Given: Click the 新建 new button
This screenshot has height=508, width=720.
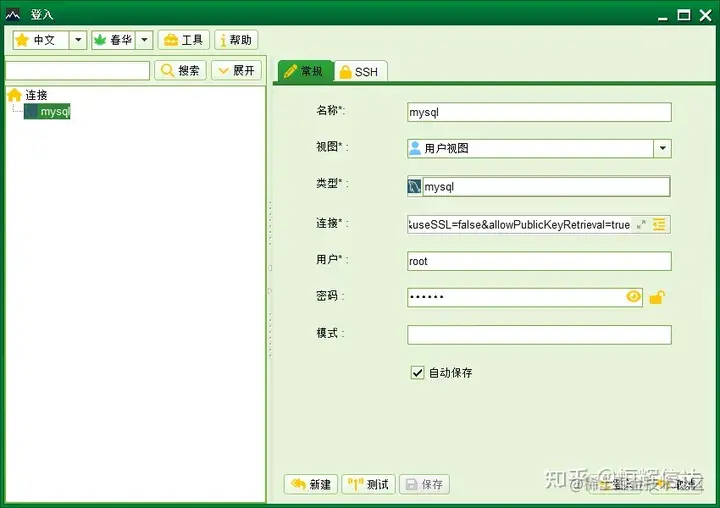Looking at the screenshot, I should click(311, 484).
